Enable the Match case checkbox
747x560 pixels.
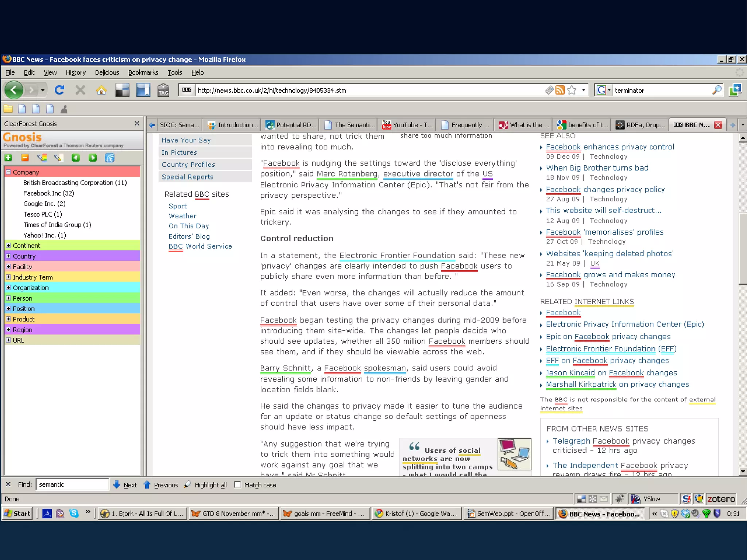tap(237, 484)
